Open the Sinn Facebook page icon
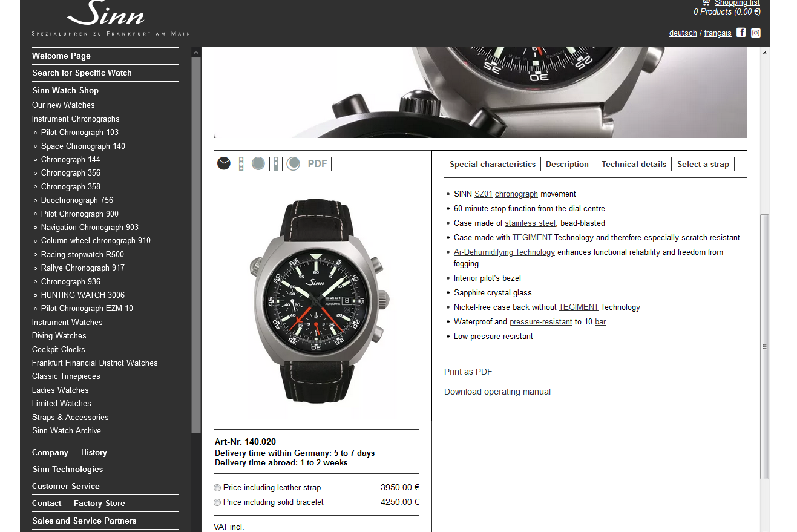Viewport: 797px width, 532px height. coord(741,33)
